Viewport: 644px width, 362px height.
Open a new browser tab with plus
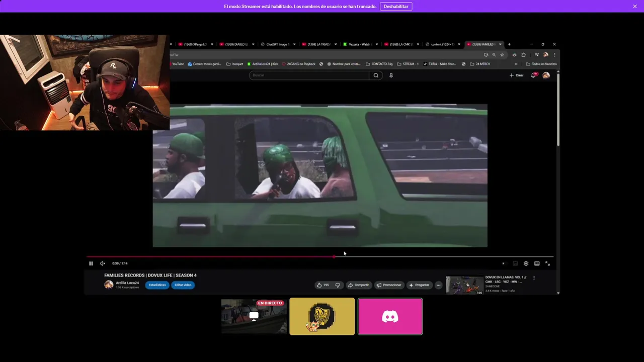(x=509, y=44)
